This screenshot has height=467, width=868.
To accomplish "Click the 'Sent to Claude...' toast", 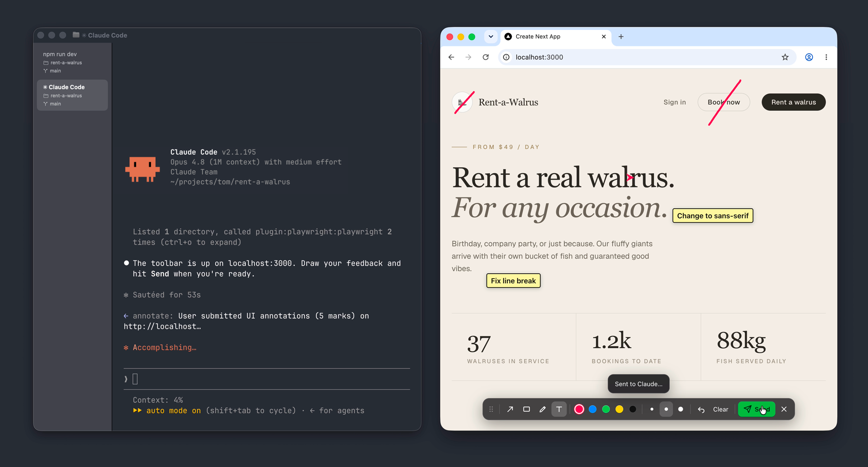I will point(638,384).
